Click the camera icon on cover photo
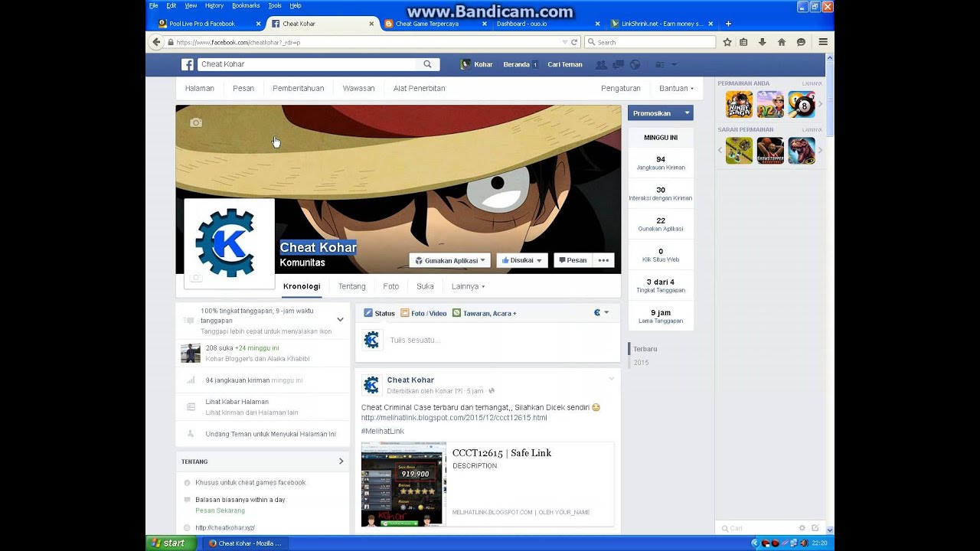This screenshot has height=551, width=980. coord(196,122)
